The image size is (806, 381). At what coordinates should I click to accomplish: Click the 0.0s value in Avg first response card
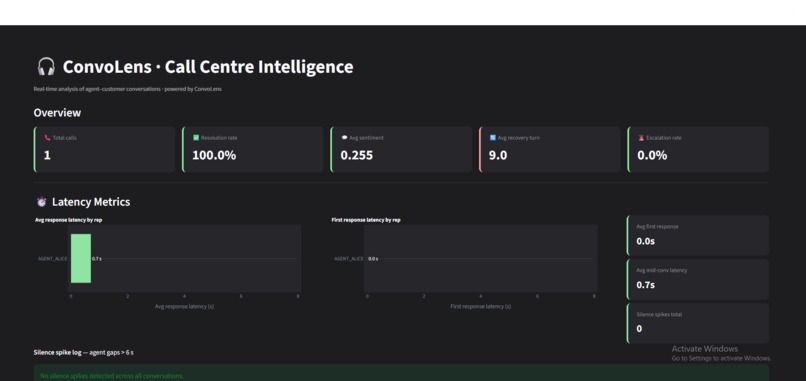point(646,241)
